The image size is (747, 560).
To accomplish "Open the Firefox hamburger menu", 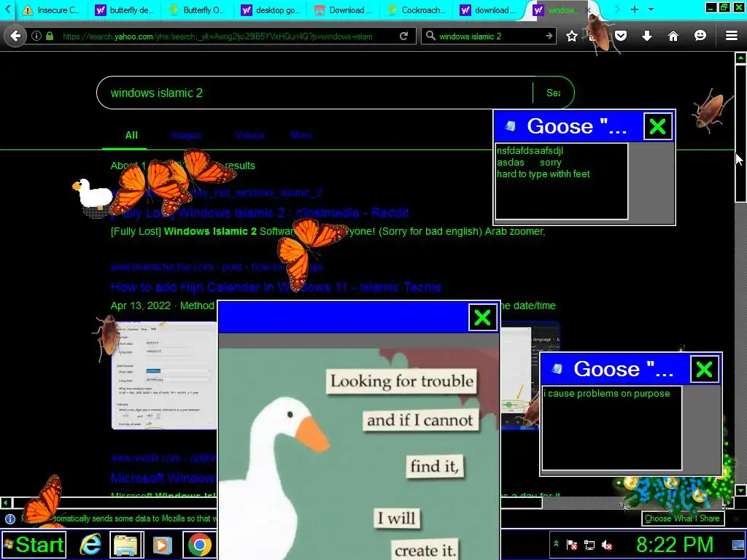I will click(x=731, y=36).
